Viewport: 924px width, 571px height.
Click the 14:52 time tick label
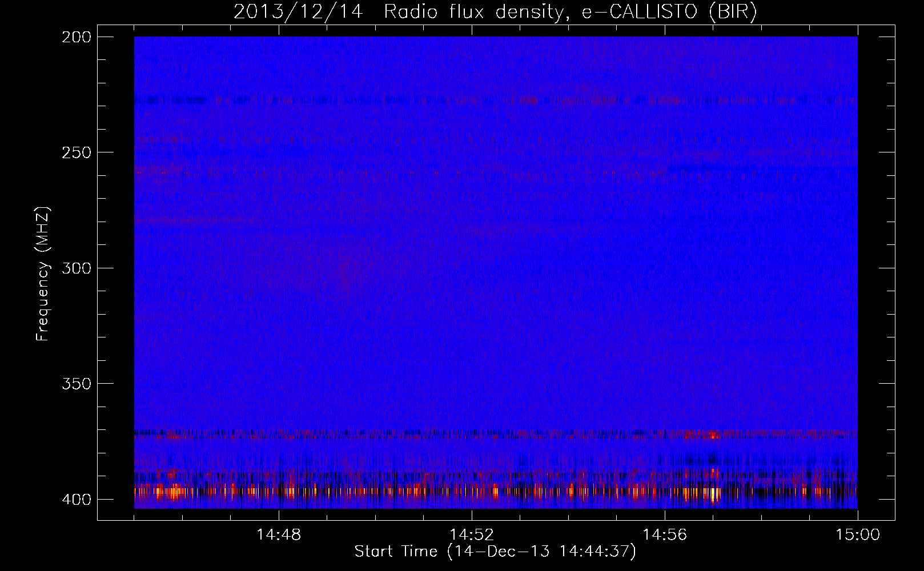point(472,535)
